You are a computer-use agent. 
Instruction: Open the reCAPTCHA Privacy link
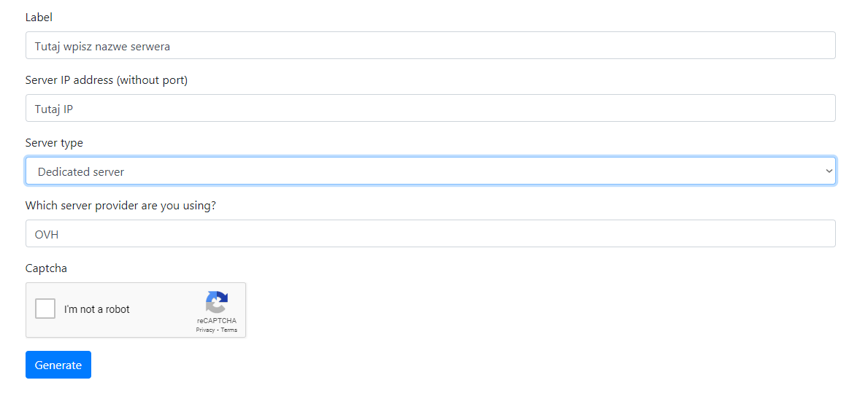tap(205, 330)
